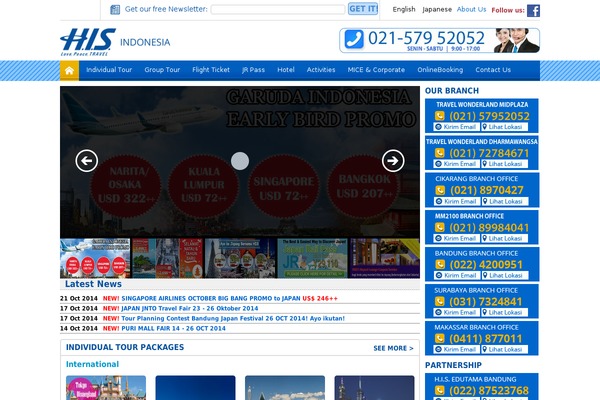
Task: Go to the Home icon in navbar
Action: 69,70
